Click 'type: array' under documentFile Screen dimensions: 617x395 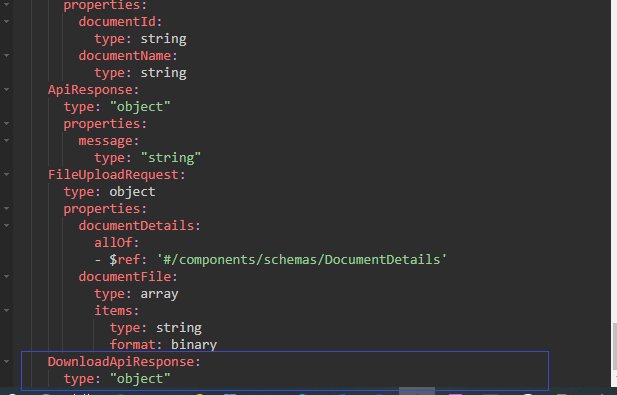click(136, 294)
